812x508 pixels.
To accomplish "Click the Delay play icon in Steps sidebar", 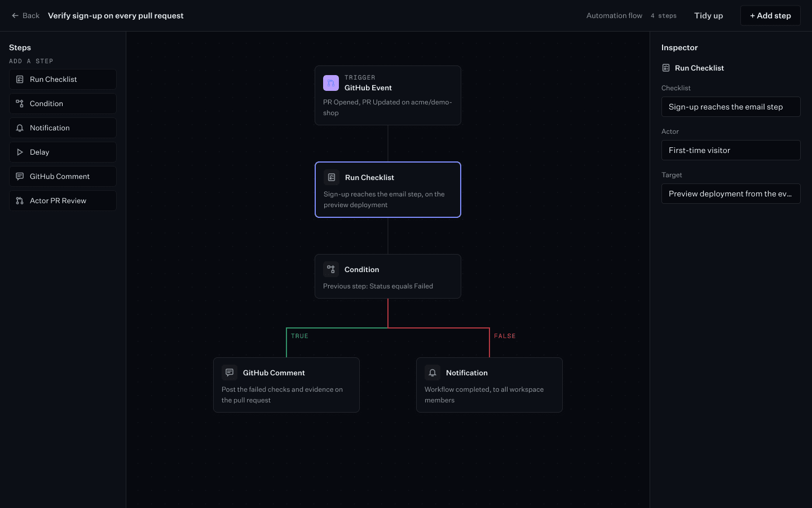I will click(20, 152).
